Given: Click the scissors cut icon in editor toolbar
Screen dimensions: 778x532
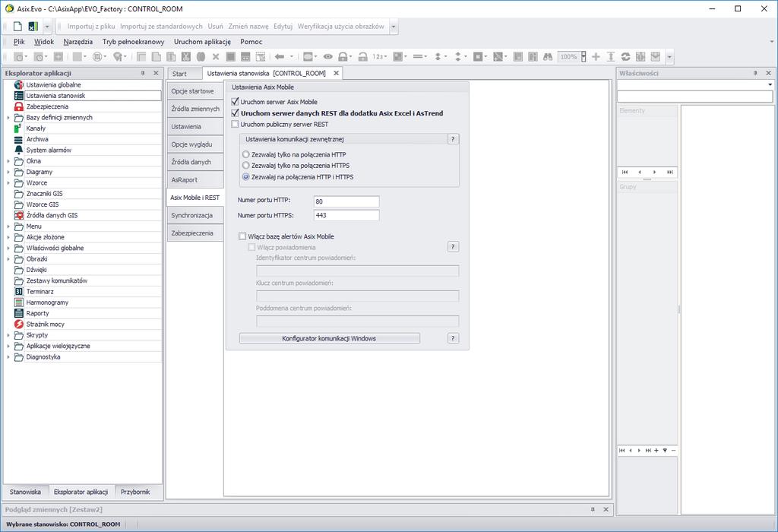Looking at the screenshot, I should 186,56.
